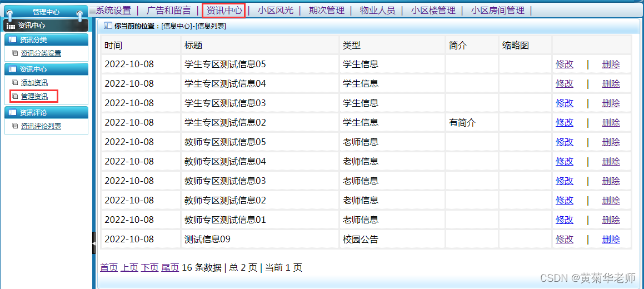Click the dark 资讯中心 title bar icon
The height and width of the screenshot is (289, 644).
pyautogui.click(x=11, y=26)
